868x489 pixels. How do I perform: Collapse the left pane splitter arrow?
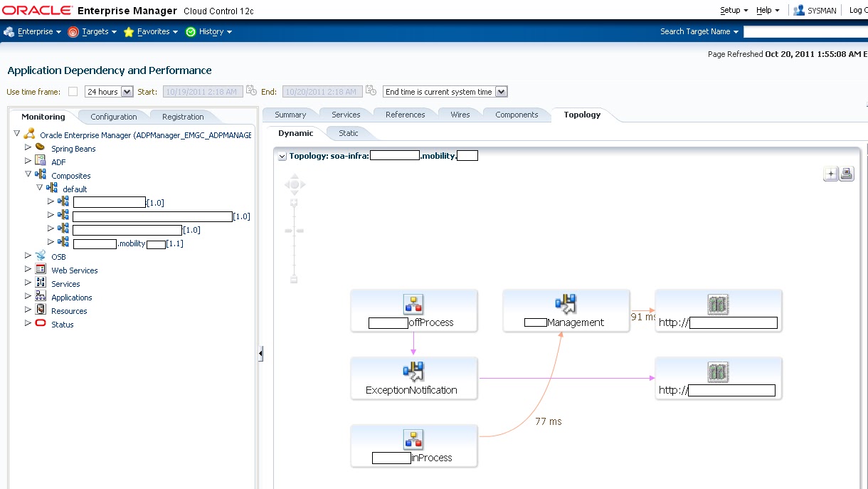tap(260, 353)
